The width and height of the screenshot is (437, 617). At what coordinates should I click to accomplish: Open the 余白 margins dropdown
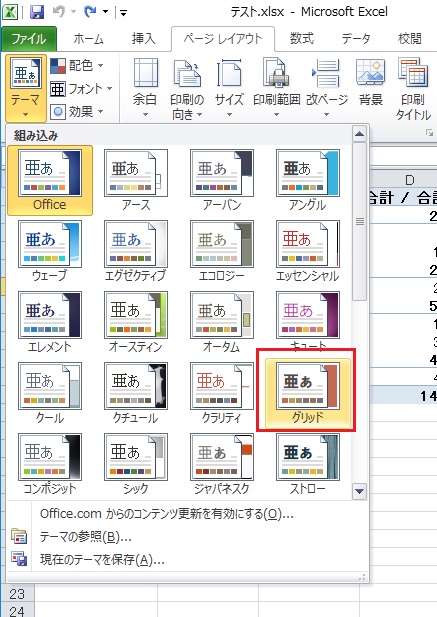(x=145, y=88)
